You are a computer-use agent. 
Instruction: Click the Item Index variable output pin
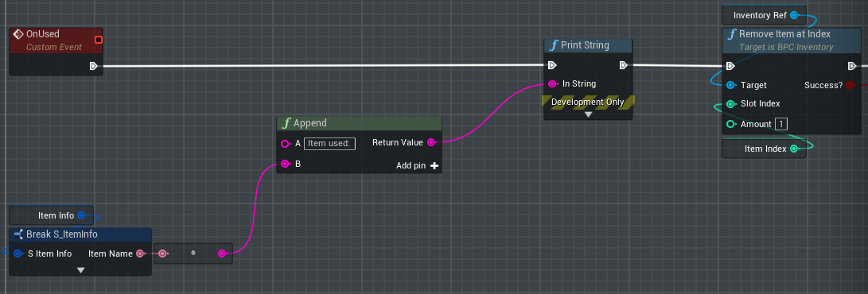click(794, 149)
